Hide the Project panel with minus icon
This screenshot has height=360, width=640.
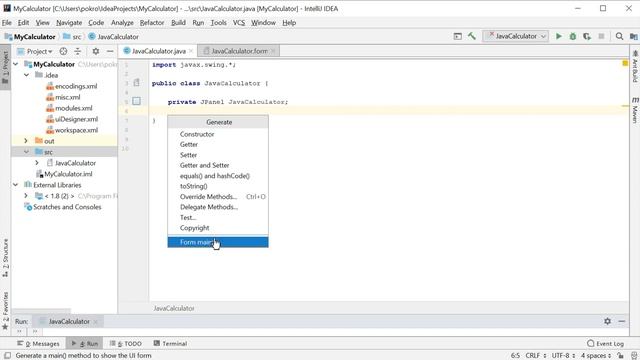(x=110, y=51)
